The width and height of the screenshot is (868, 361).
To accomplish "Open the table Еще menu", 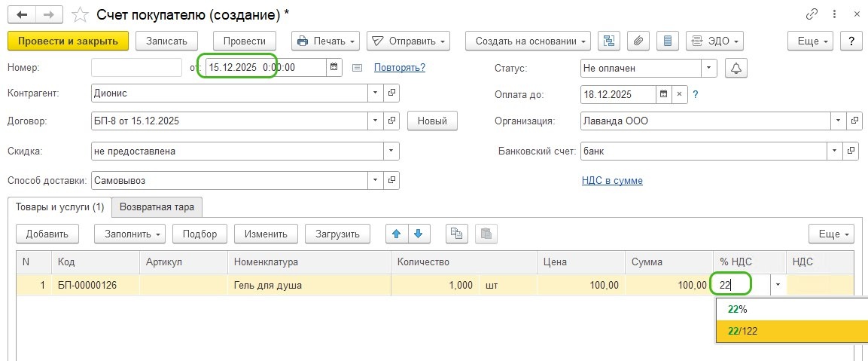I will tap(832, 234).
